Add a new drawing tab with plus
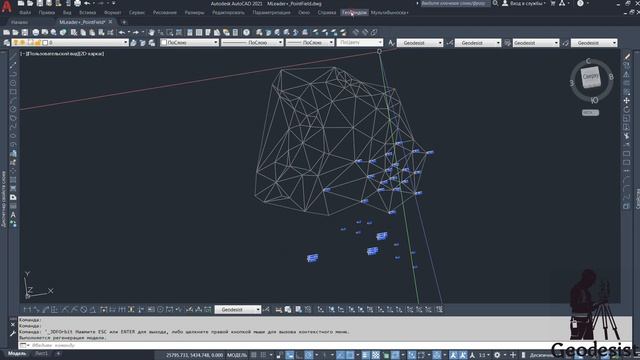 pos(124,22)
